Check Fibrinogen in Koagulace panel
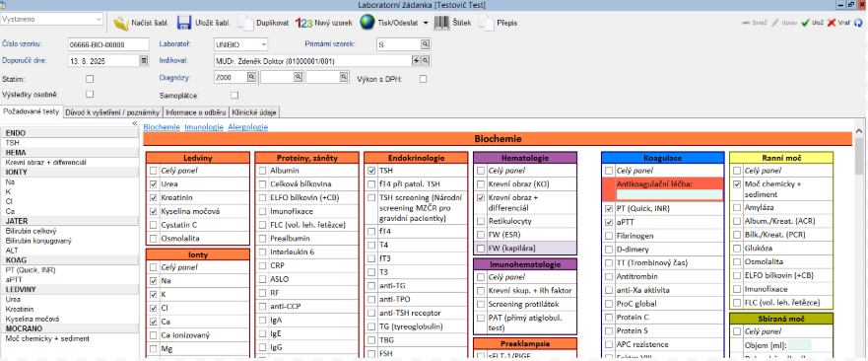This screenshot has height=361, width=868. click(x=609, y=237)
